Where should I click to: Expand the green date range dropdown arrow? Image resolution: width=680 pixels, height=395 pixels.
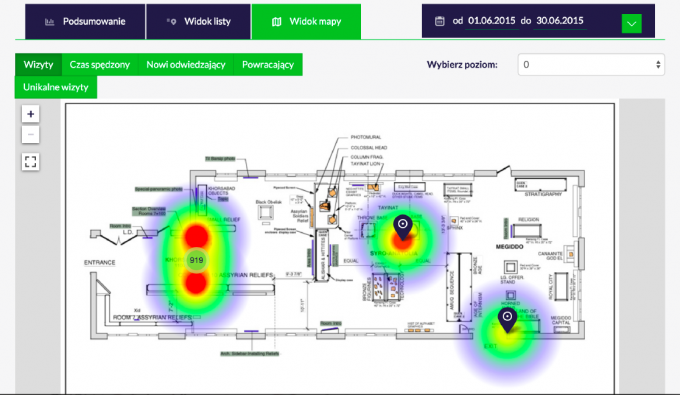coord(631,23)
